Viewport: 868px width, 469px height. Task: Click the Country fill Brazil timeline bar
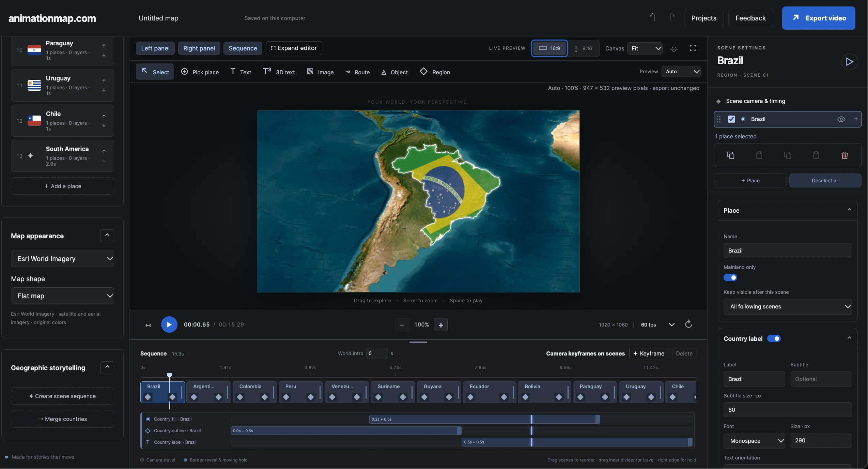tap(484, 419)
